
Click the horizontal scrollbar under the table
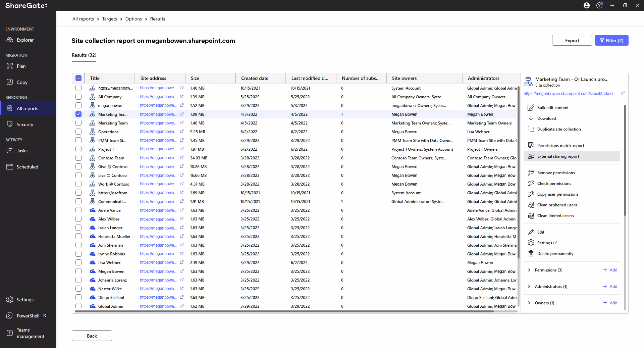click(284, 311)
